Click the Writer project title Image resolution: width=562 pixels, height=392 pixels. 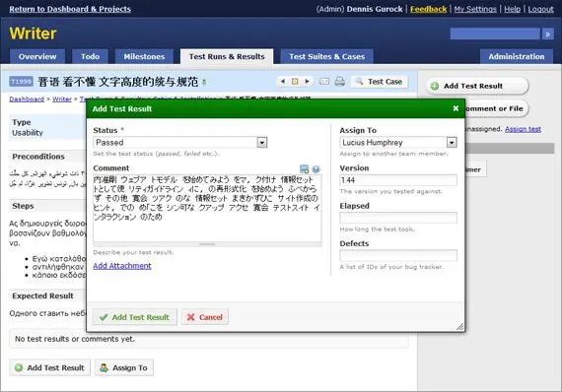click(33, 33)
